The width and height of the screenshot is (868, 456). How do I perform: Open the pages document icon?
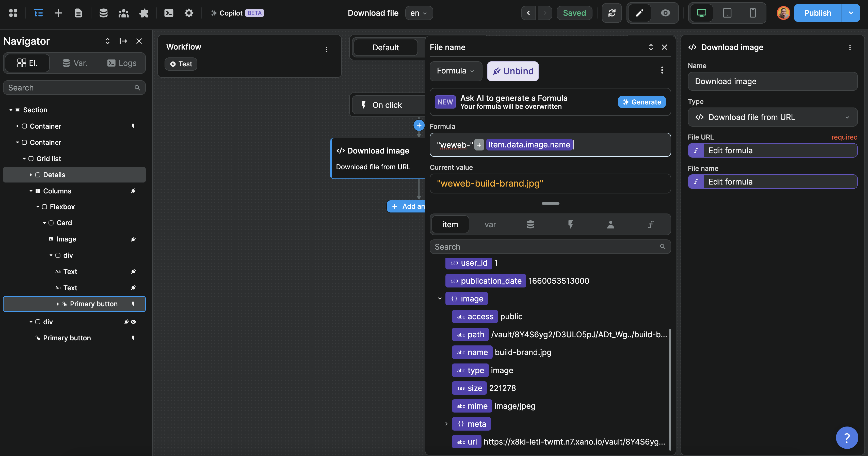pos(78,13)
